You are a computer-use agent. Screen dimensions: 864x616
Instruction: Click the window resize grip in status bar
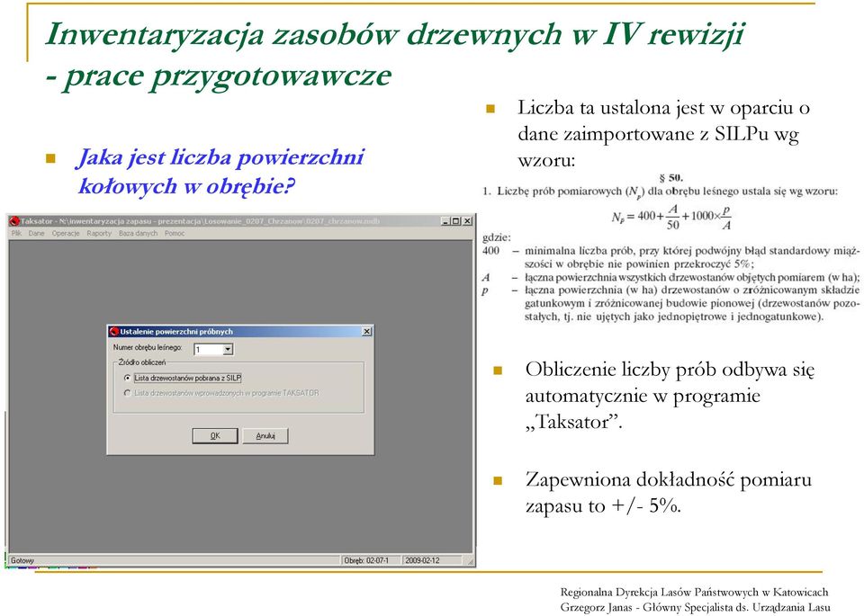(470, 561)
